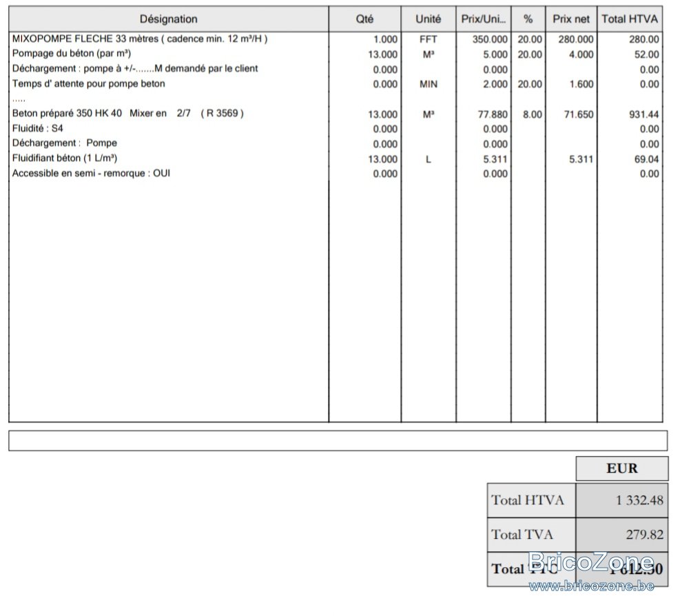The width and height of the screenshot is (691, 616).
Task: Select the net price '4.000'
Action: coord(581,54)
